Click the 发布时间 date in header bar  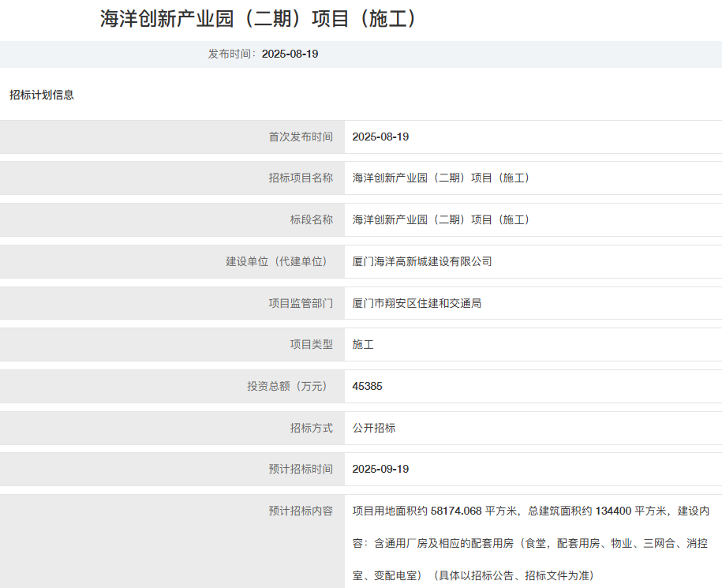(x=290, y=54)
